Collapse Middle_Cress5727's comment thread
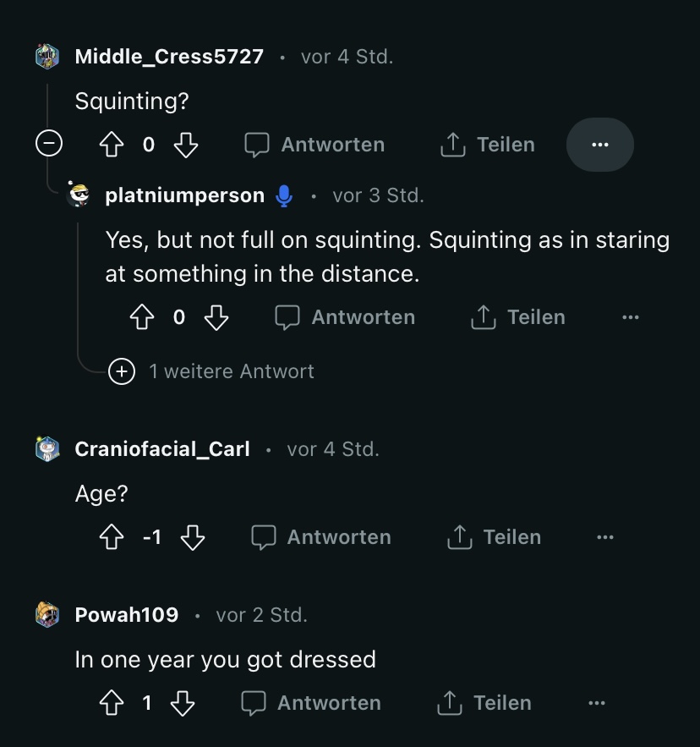Viewport: 700px width, 747px height. [49, 143]
